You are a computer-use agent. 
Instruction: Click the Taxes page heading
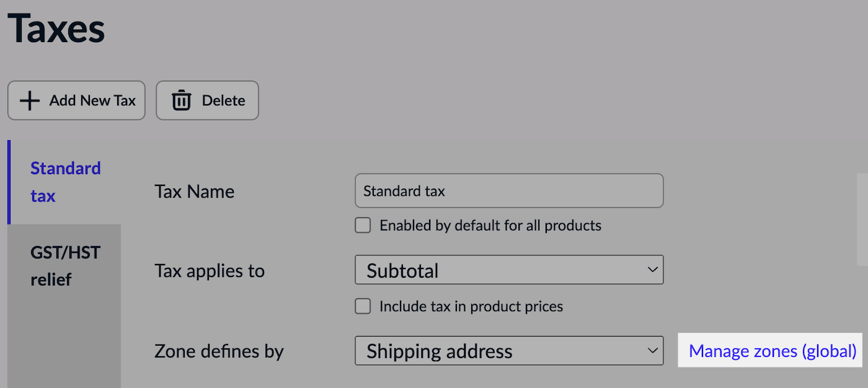56,28
